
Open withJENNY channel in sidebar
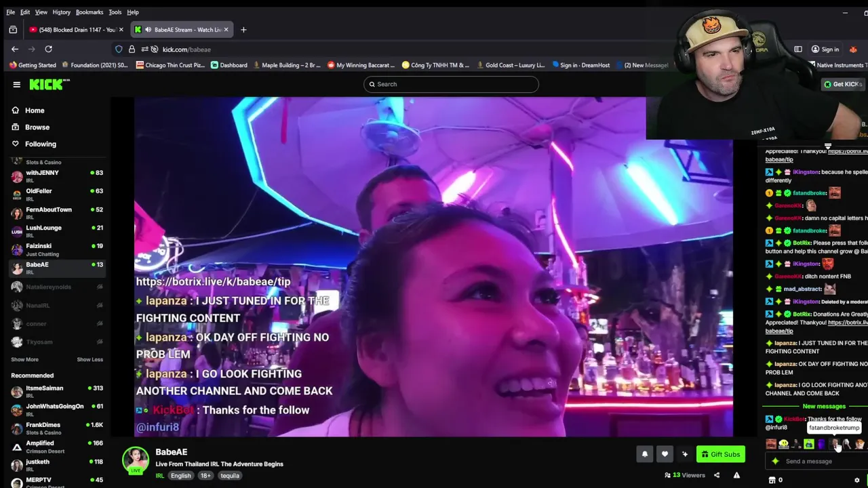(58, 176)
